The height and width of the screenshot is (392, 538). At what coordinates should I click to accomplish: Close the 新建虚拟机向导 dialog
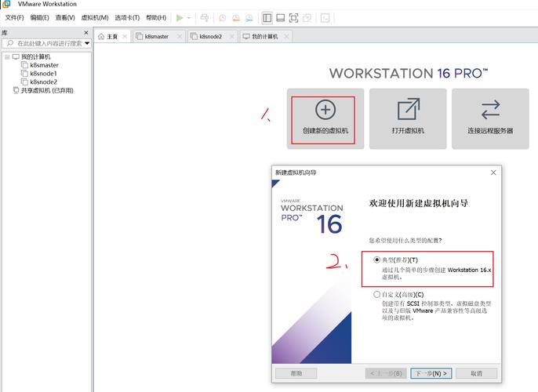point(493,172)
